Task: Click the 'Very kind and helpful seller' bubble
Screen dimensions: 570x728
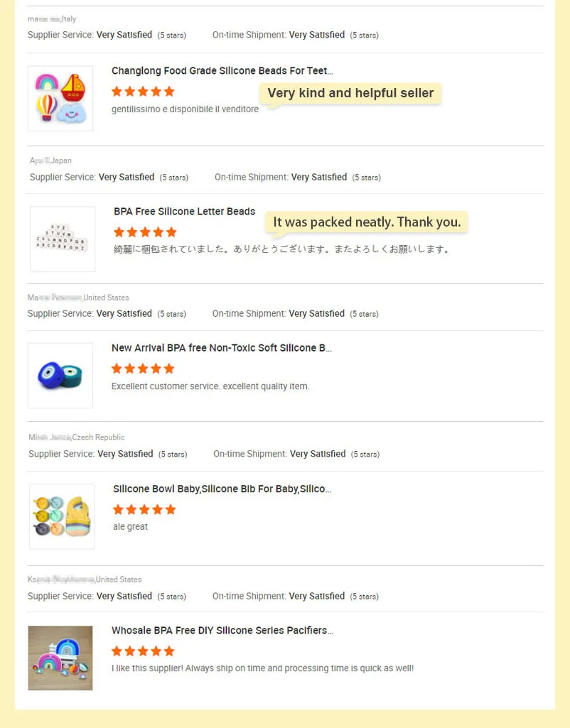Action: 350,93
